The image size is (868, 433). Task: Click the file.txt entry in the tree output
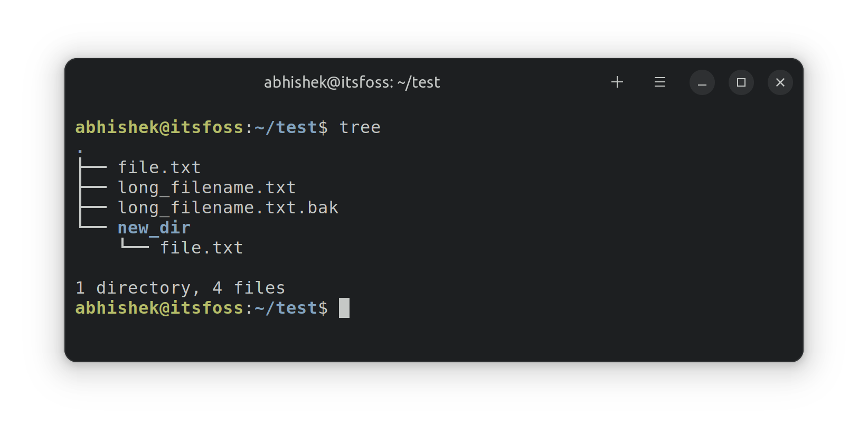click(x=159, y=166)
